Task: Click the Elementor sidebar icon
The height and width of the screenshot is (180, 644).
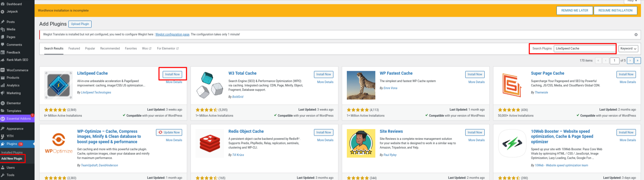Action: click(2, 103)
